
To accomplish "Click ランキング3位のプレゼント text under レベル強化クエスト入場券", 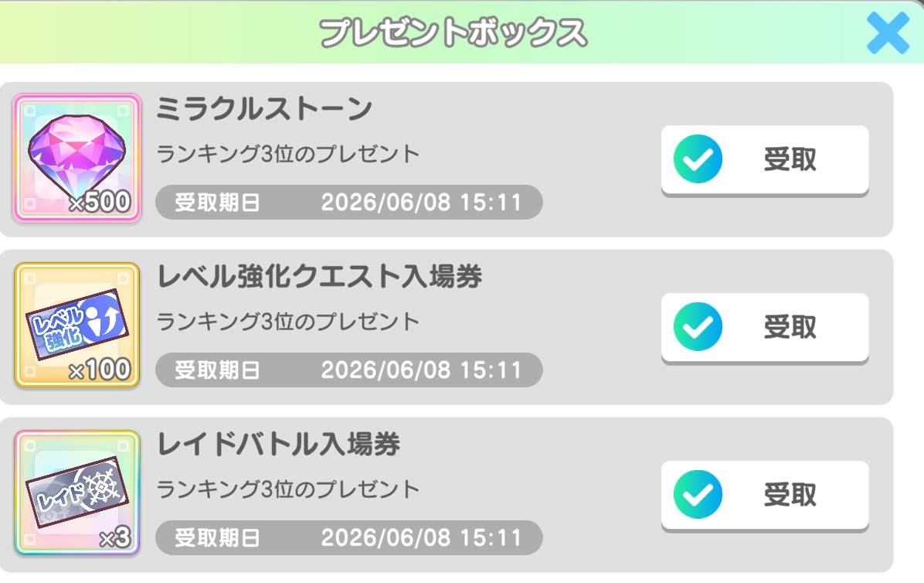I will [288, 321].
